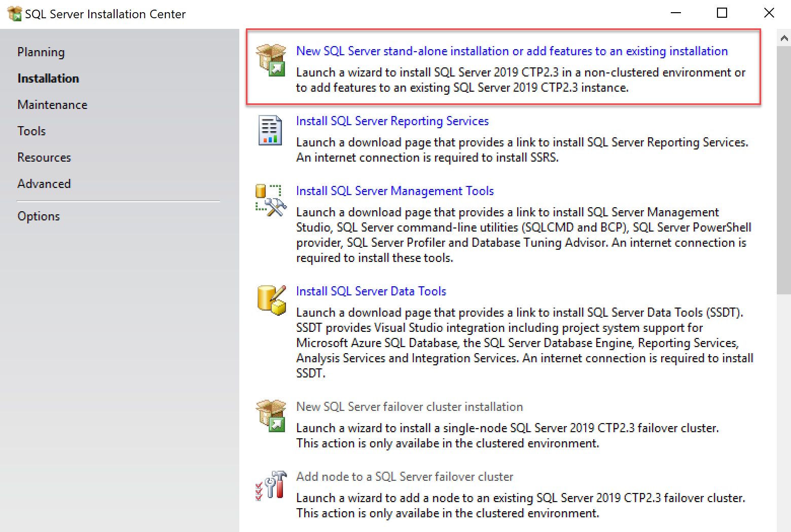Screen dimensions: 791x532
Task: Go to the Maintenance page
Action: click(52, 105)
